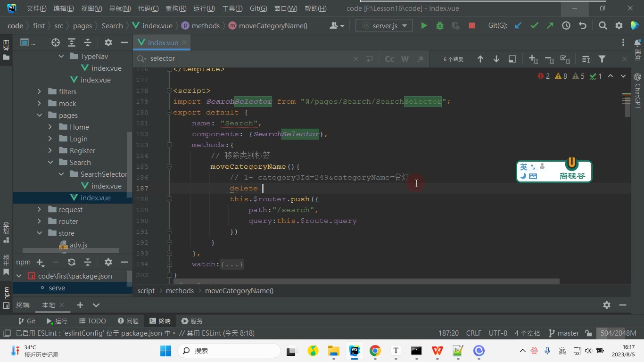This screenshot has width=644, height=362.
Task: Locate opened file in project tree
Action: [56, 42]
